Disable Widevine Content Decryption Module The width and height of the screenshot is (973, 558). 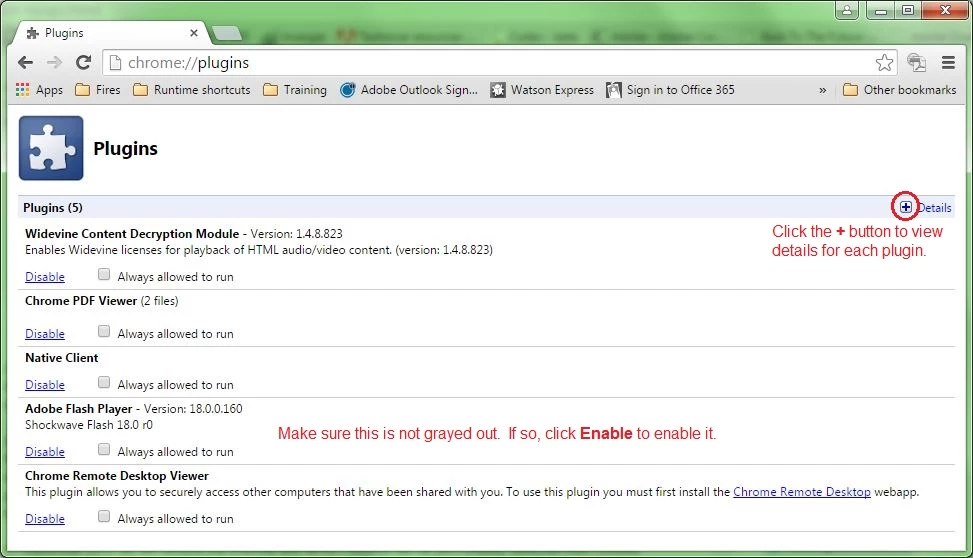45,277
